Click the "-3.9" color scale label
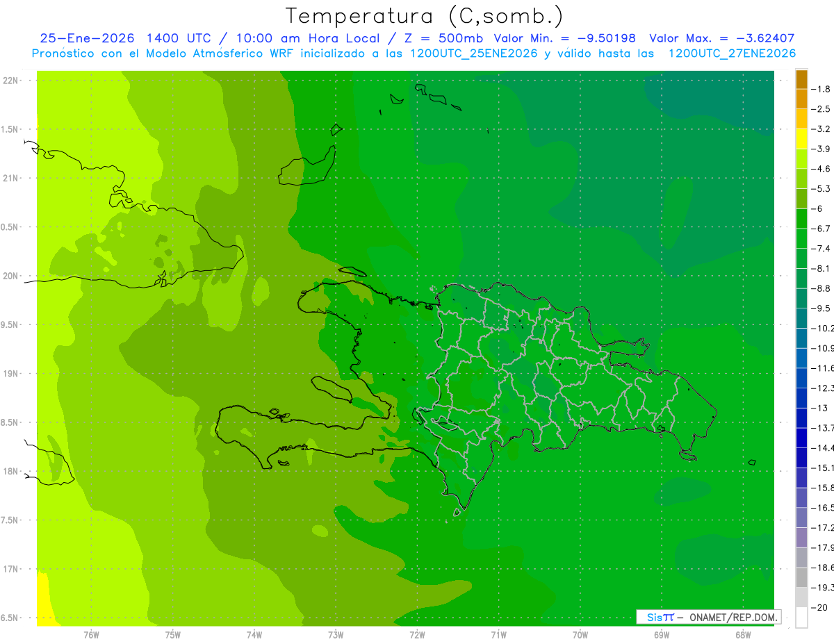This screenshot has height=644, width=834. coord(821,149)
